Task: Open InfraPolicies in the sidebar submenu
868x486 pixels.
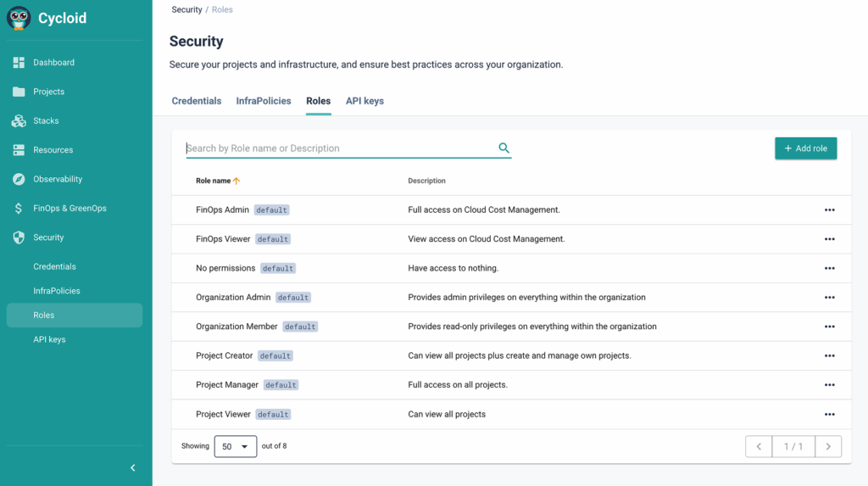Action: pyautogui.click(x=57, y=291)
